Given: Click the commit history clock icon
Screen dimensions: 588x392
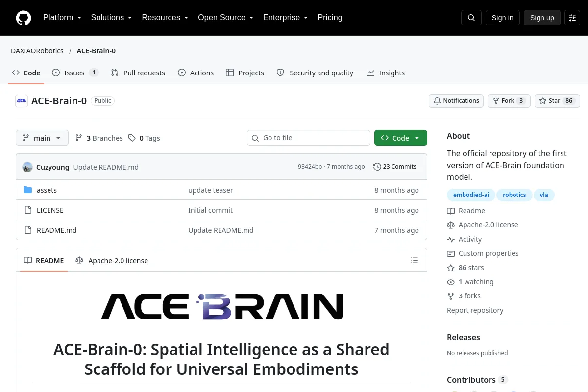Looking at the screenshot, I should [377, 167].
